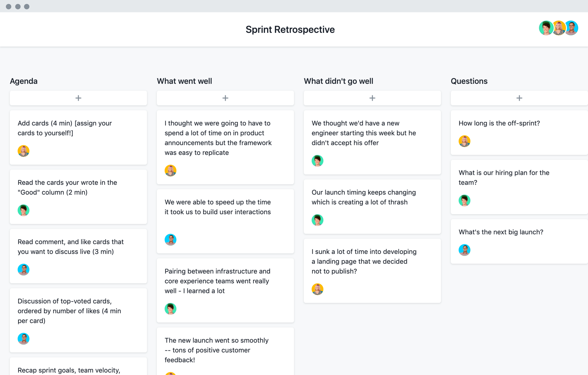The width and height of the screenshot is (588, 375).
Task: Click the add card button in What didn't go well
Action: 372,98
